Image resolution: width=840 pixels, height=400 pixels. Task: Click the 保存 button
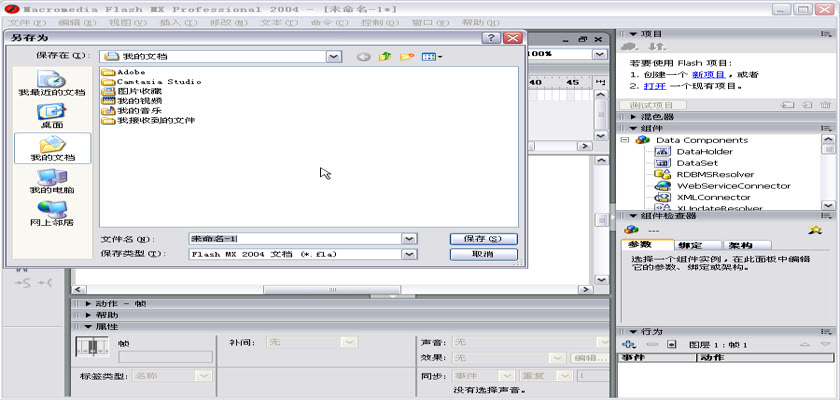[x=484, y=239]
